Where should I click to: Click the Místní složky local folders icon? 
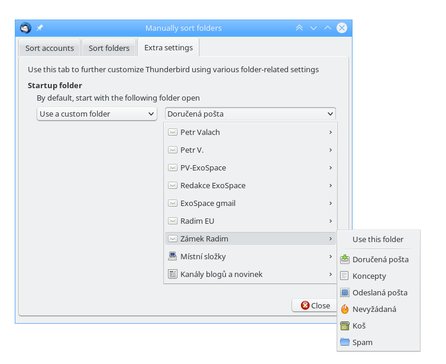(172, 256)
